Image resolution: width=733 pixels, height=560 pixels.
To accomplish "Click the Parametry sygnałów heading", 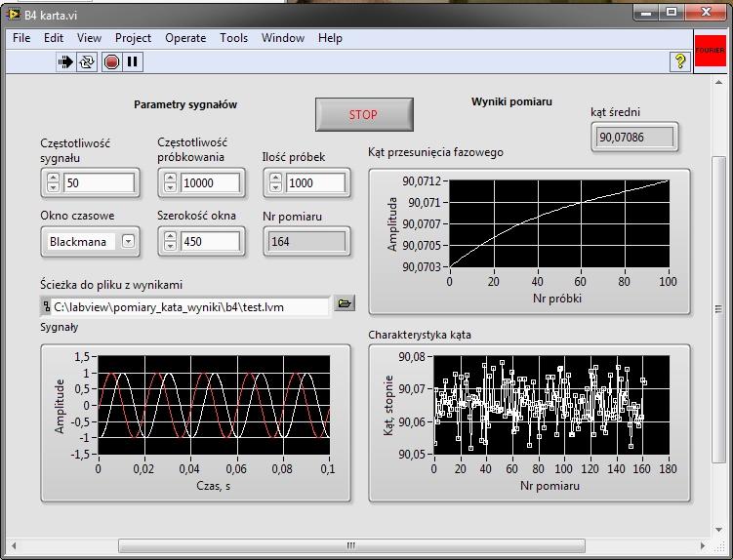I will click(x=185, y=104).
